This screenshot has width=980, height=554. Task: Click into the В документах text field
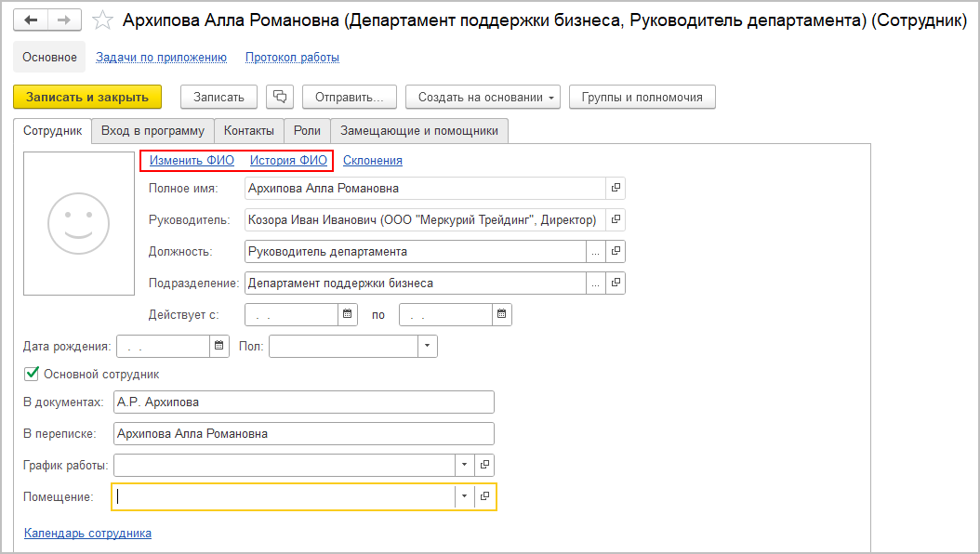pos(303,402)
